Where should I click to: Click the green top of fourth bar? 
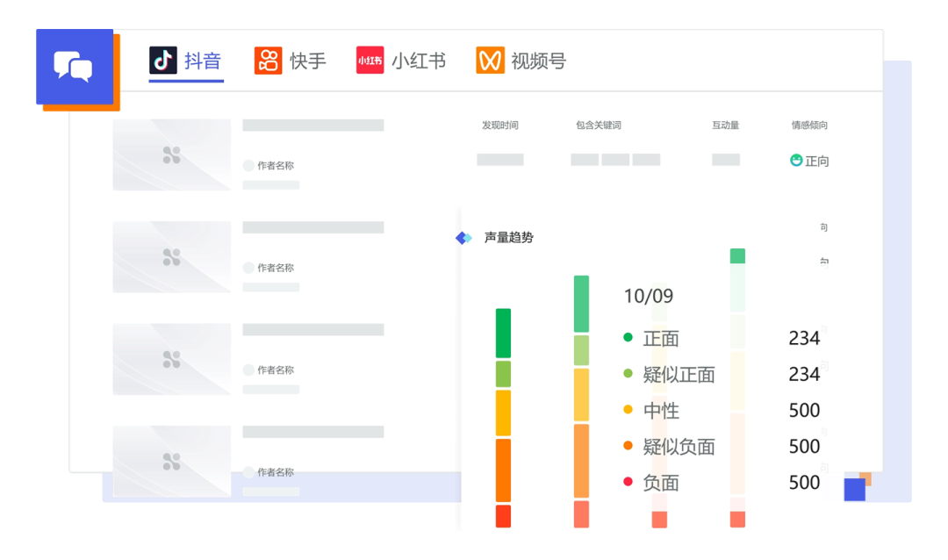[737, 255]
